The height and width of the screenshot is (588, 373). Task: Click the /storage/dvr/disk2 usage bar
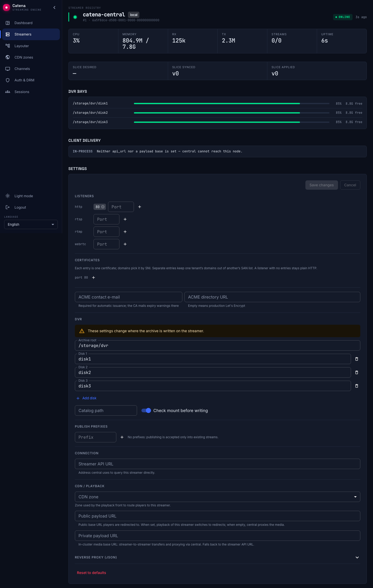click(x=232, y=113)
